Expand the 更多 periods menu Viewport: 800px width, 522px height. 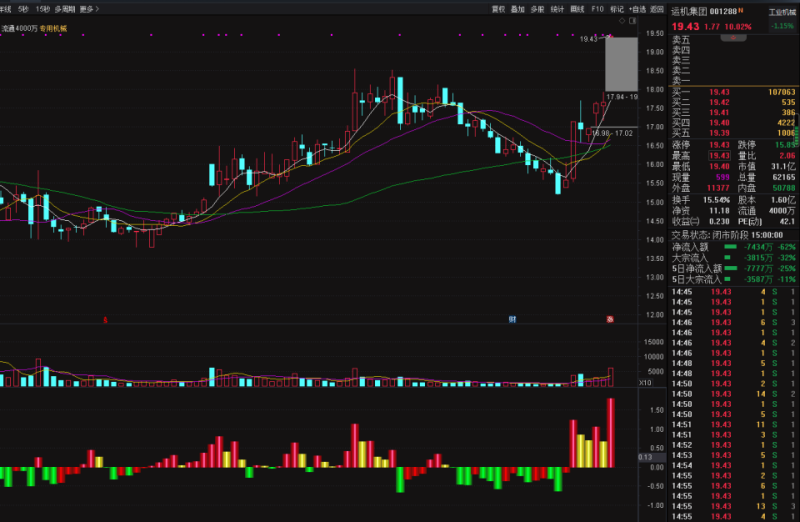click(89, 9)
